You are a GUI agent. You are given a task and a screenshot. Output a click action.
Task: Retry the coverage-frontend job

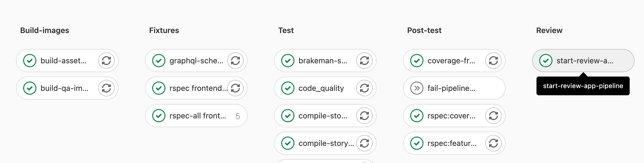tap(493, 61)
